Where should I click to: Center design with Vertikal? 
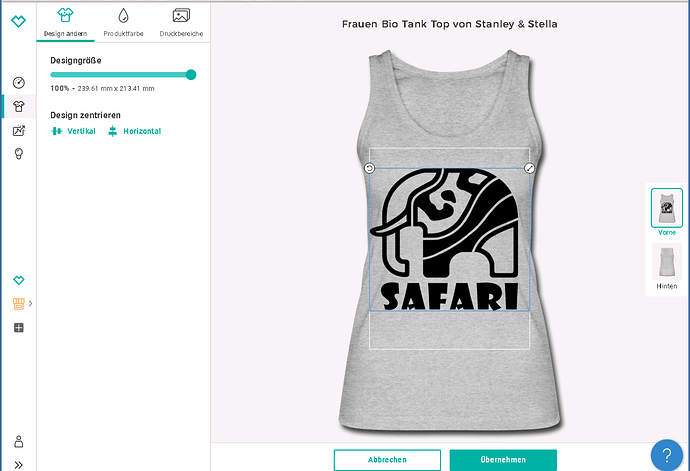pos(73,131)
